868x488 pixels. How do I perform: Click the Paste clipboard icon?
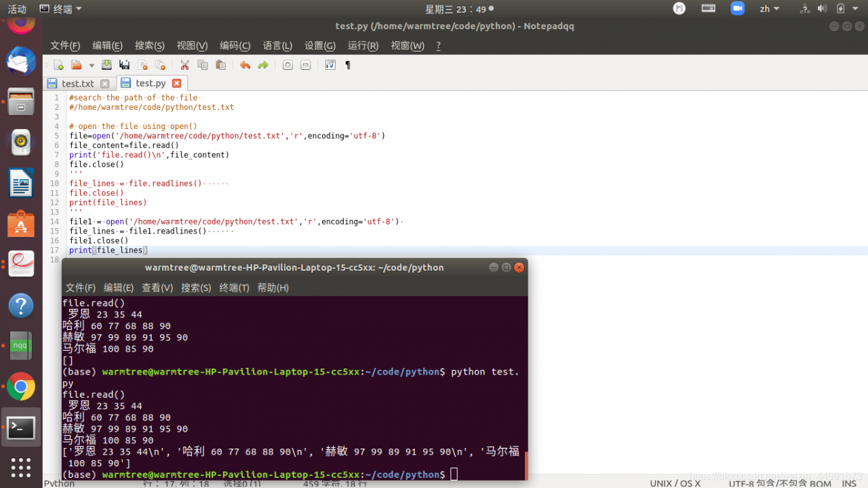(x=220, y=65)
